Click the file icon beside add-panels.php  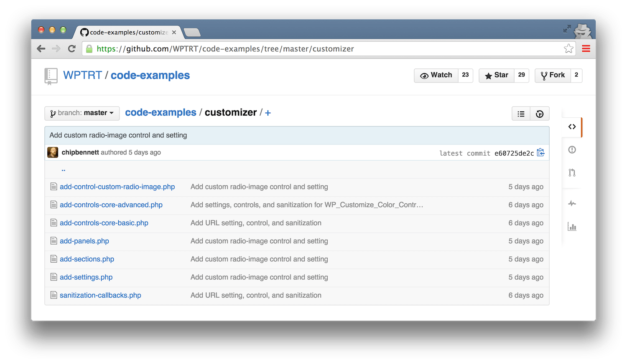(x=54, y=241)
